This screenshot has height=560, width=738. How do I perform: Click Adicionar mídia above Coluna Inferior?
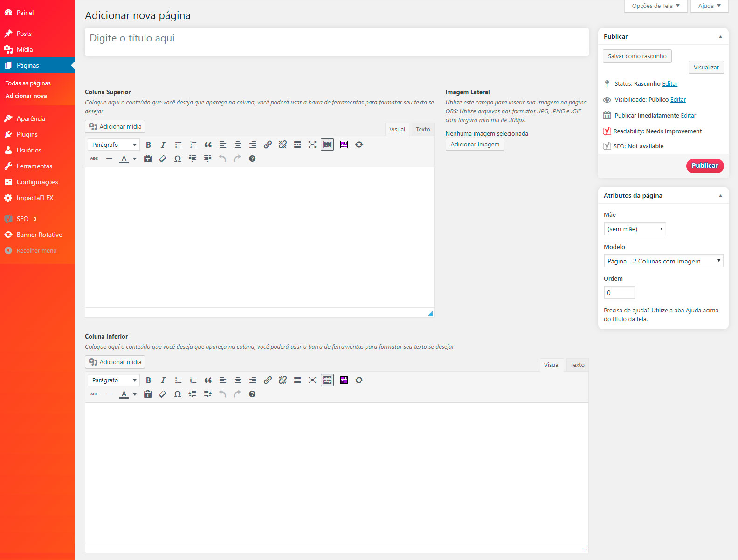115,362
